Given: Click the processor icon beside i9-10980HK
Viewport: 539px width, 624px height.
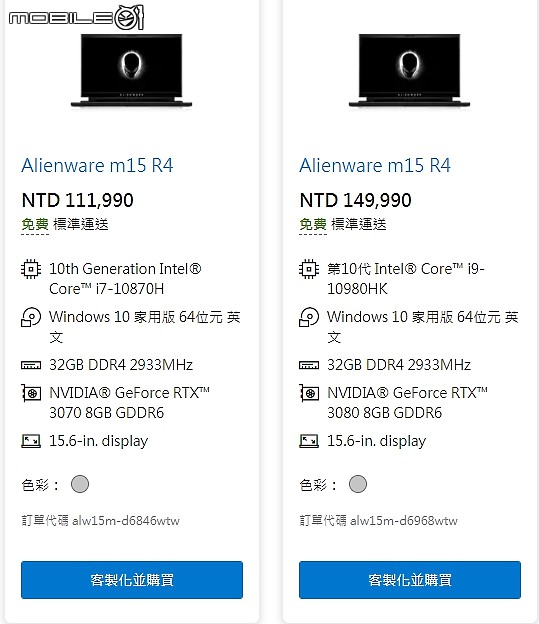Looking at the screenshot, I should tap(309, 269).
